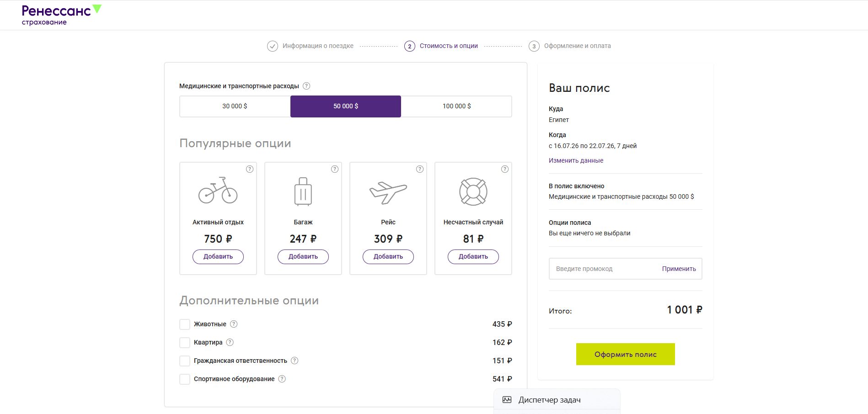Click the 435 ₽ price for Животные
868x414 pixels.
(502, 324)
